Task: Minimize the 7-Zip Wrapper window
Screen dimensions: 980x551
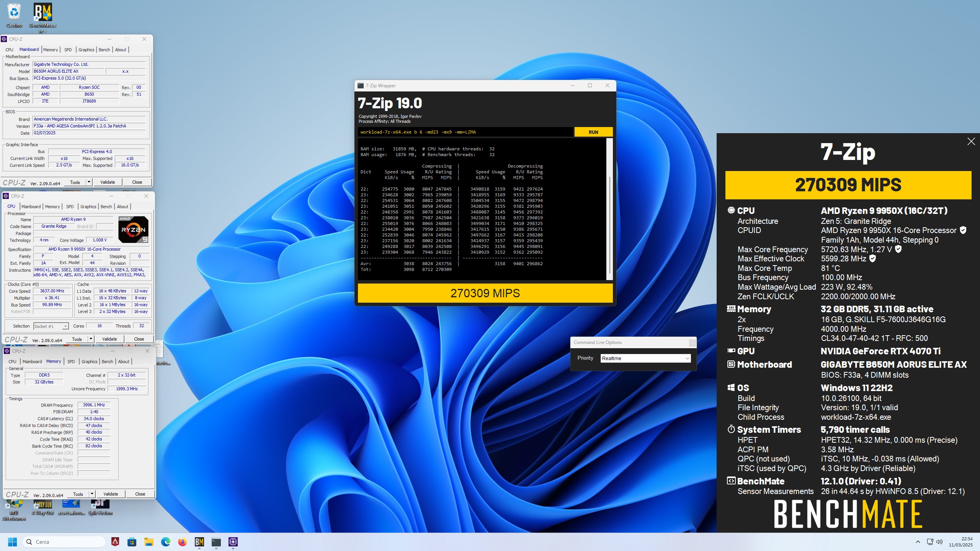Action: 573,86
